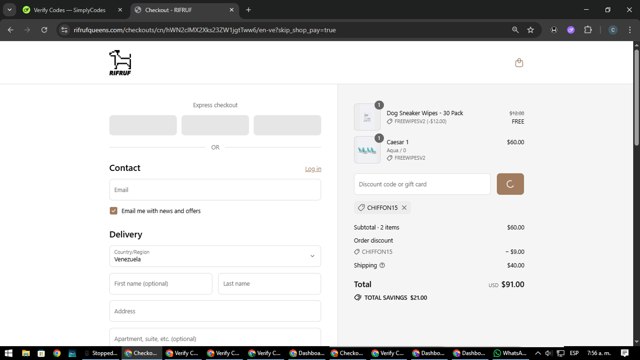Click the third express checkout button
The width and height of the screenshot is (640, 360).
pos(287,125)
